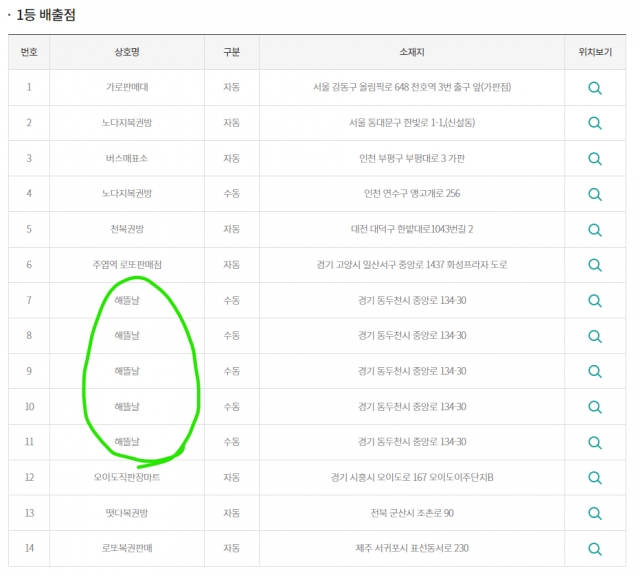Open location icon for 로또복권판매 row
The height and width of the screenshot is (577, 640).
pos(595,549)
